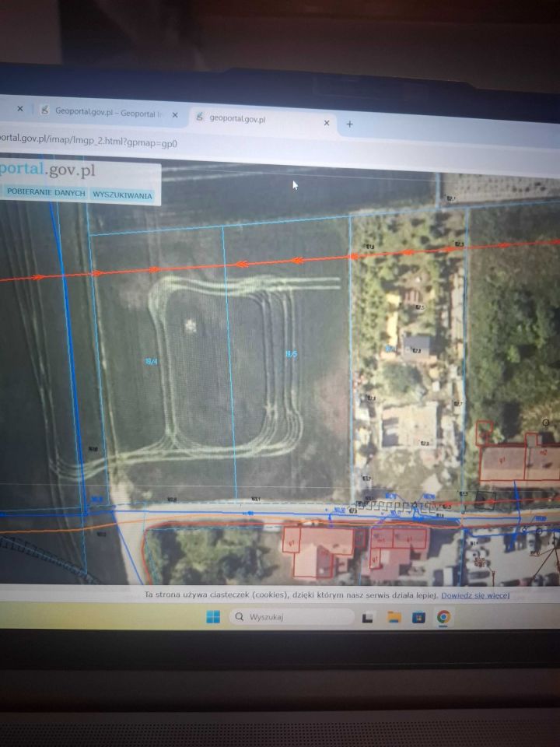
Task: Open the POBIERANIE DANYCH menu
Action: [46, 193]
